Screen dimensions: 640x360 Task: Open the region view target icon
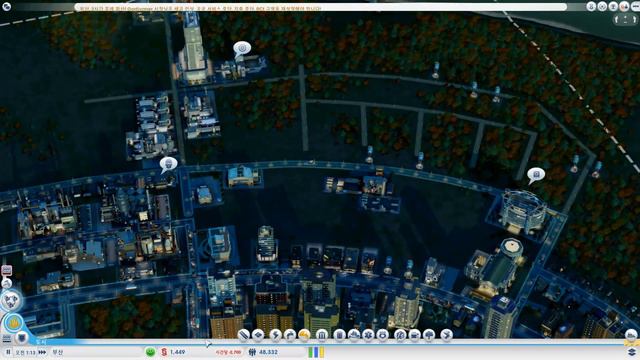coord(602,6)
